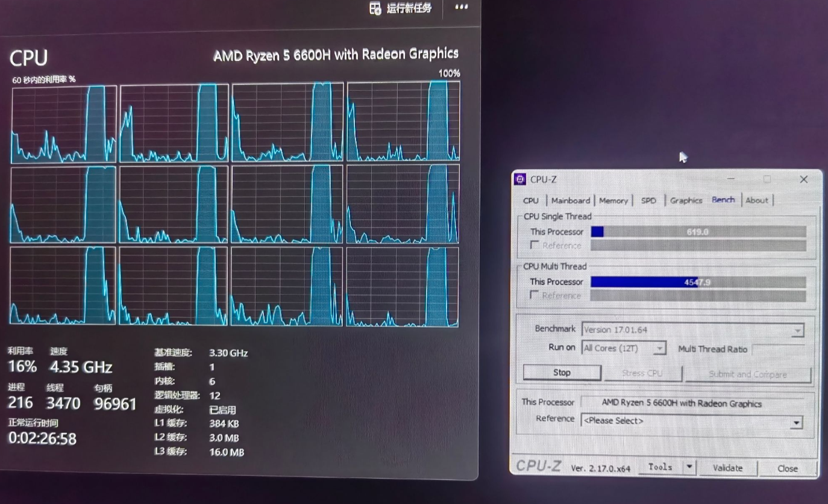Click the CPU-Z application icon in its title bar
This screenshot has width=828, height=504.
coord(519,179)
